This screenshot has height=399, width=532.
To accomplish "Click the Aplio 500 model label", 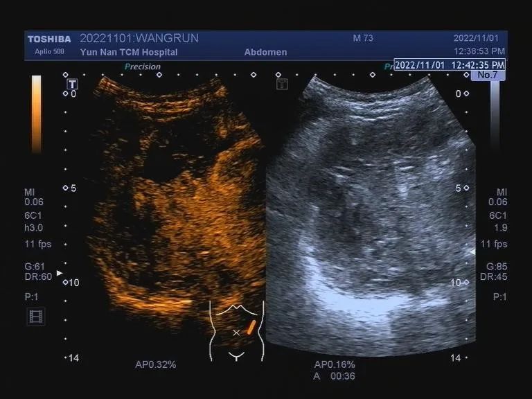I will (49, 51).
